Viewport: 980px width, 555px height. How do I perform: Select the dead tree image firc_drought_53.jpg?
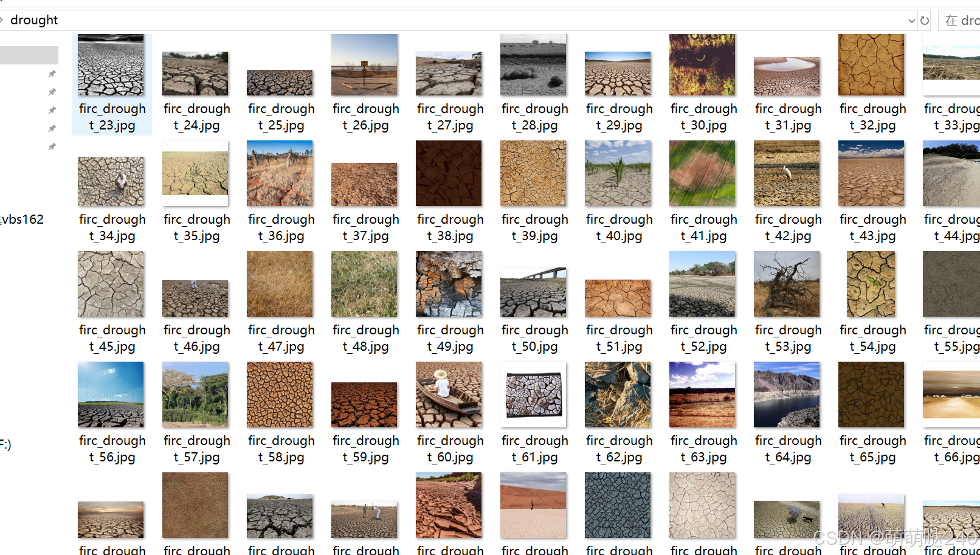pyautogui.click(x=788, y=303)
